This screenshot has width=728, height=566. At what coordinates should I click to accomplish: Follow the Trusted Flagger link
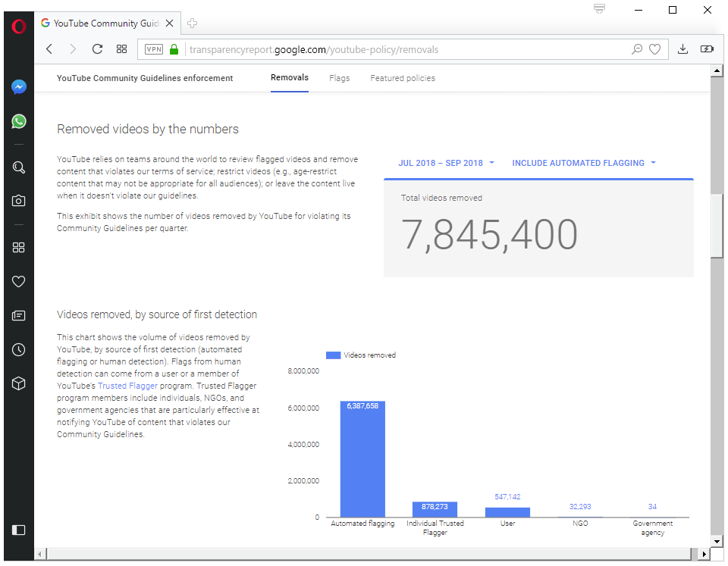[127, 386]
